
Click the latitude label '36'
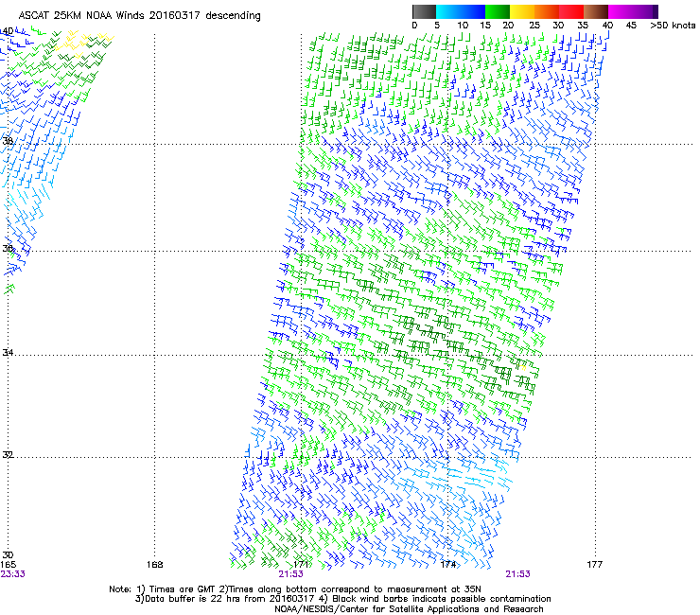[x=8, y=248]
